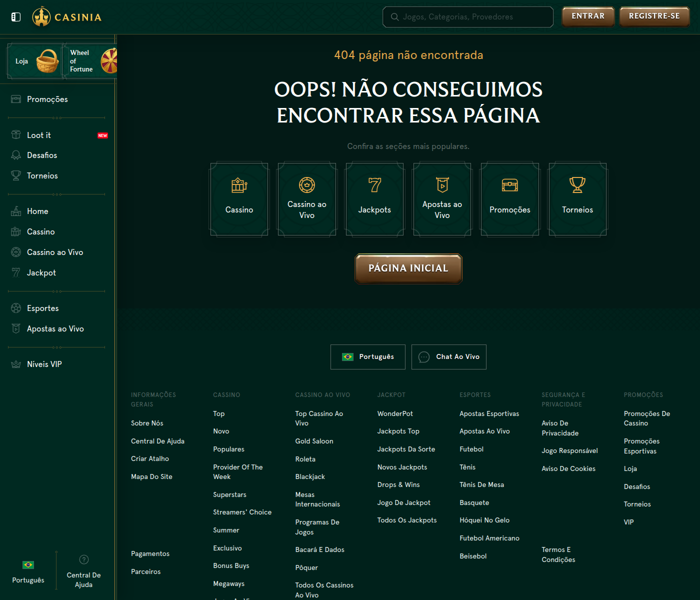Image resolution: width=700 pixels, height=600 pixels.
Task: Click the Esportes sidebar ball icon
Action: [16, 308]
